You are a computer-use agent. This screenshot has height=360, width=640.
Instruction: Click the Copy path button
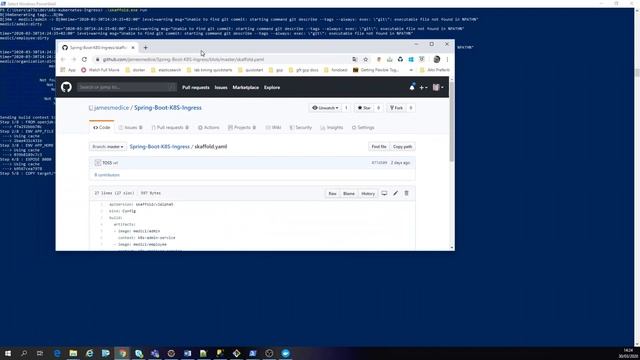[402, 147]
